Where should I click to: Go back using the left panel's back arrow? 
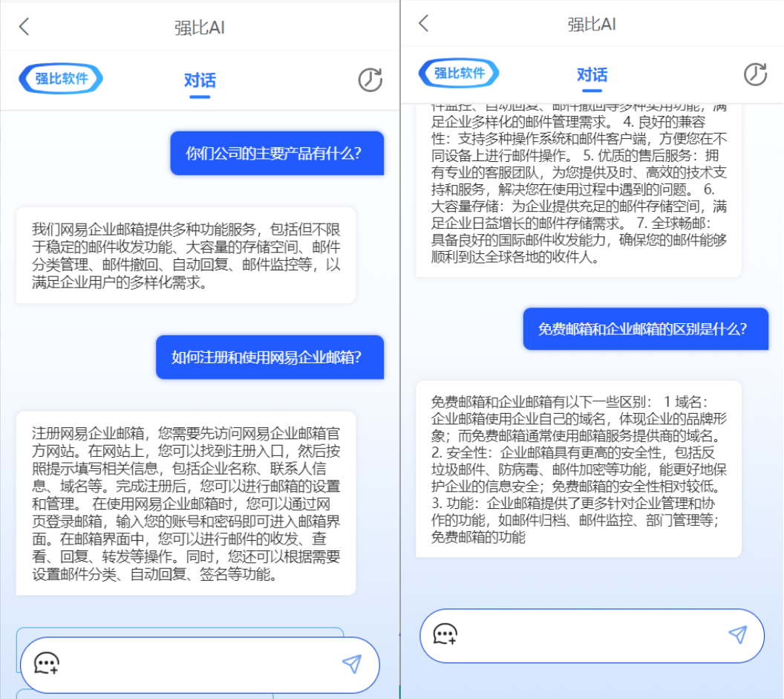point(24,27)
